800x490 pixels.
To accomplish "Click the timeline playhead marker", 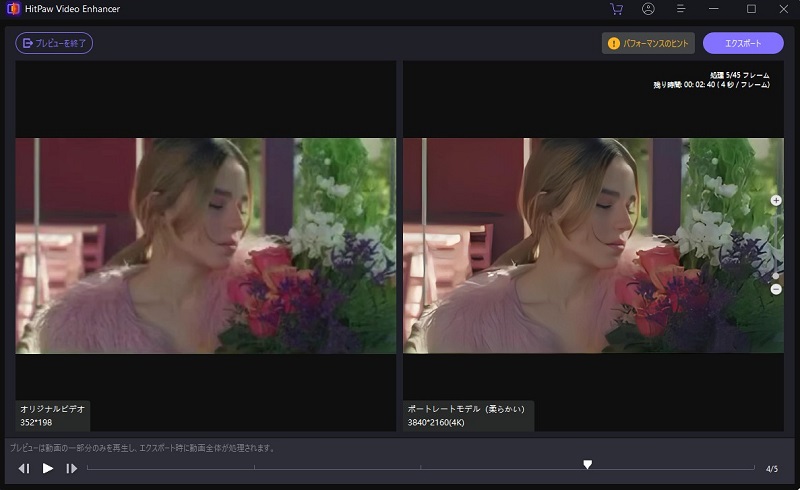I will coord(588,464).
